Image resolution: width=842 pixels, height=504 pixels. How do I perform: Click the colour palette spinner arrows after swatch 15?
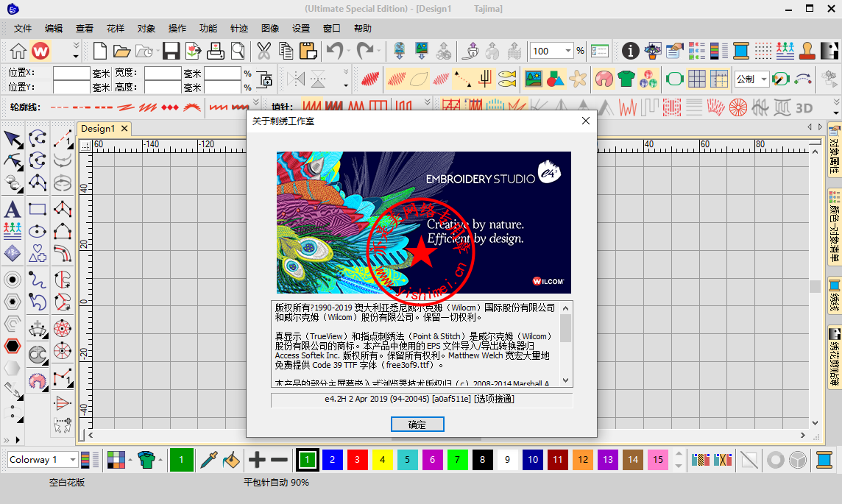pos(678,459)
